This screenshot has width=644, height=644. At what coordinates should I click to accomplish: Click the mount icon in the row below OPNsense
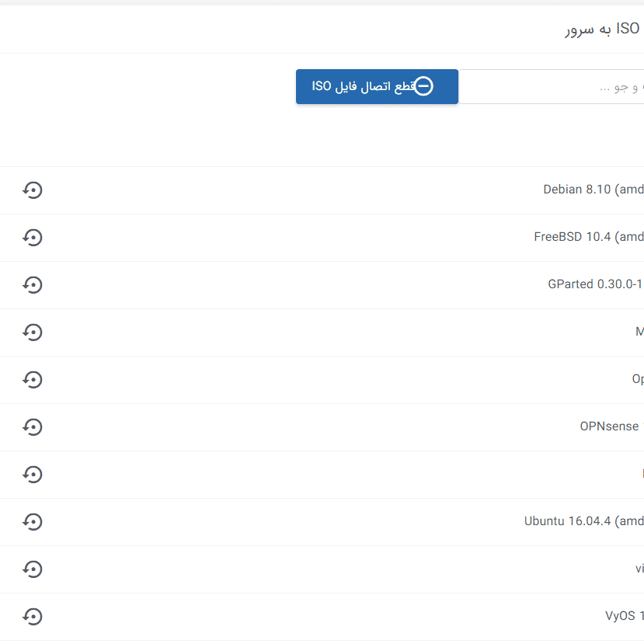32,475
